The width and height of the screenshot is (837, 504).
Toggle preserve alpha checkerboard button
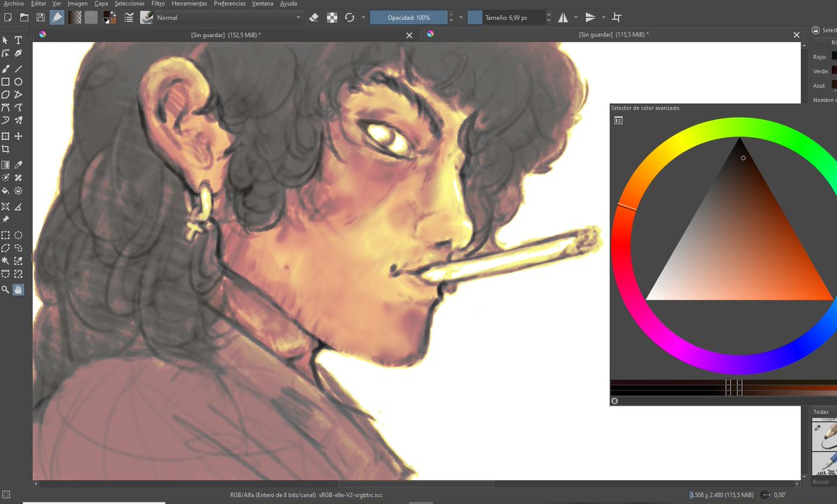tap(331, 17)
